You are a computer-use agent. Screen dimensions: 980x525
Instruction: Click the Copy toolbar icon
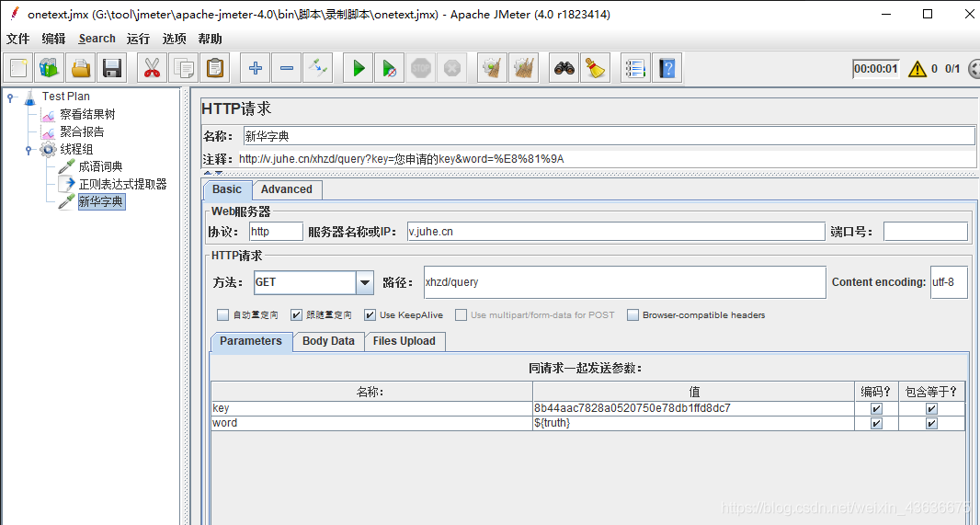[184, 67]
